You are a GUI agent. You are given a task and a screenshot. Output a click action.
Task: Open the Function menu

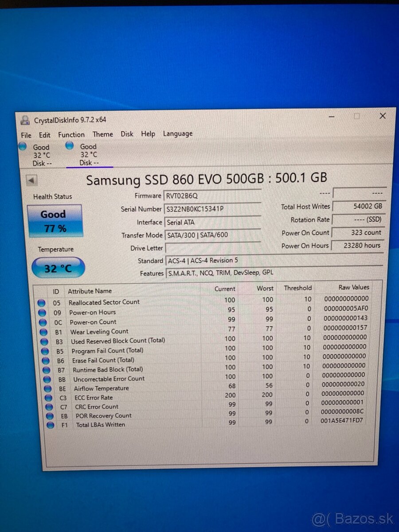click(71, 135)
